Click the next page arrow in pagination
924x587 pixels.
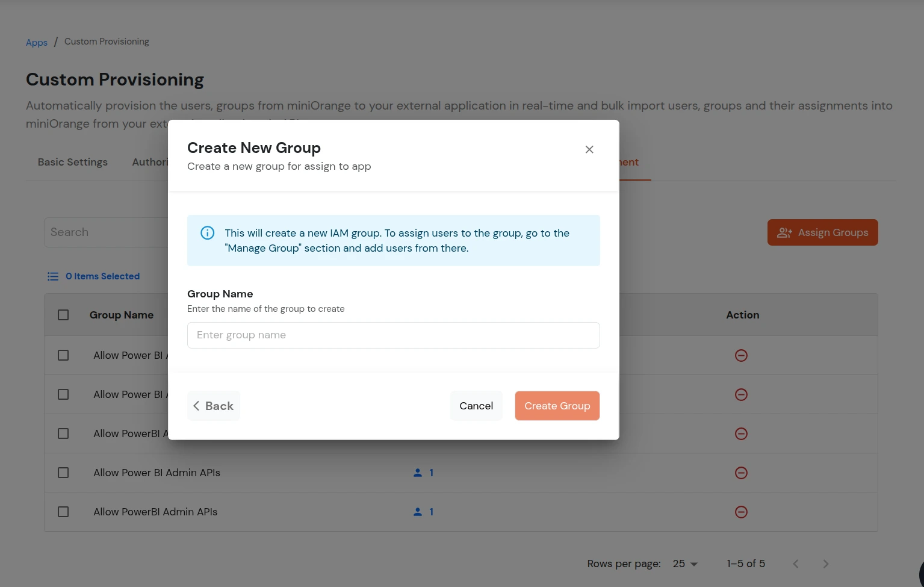[825, 564]
